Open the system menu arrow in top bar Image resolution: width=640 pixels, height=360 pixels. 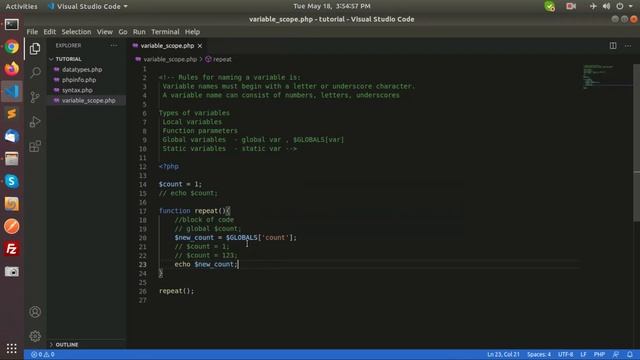pos(631,7)
